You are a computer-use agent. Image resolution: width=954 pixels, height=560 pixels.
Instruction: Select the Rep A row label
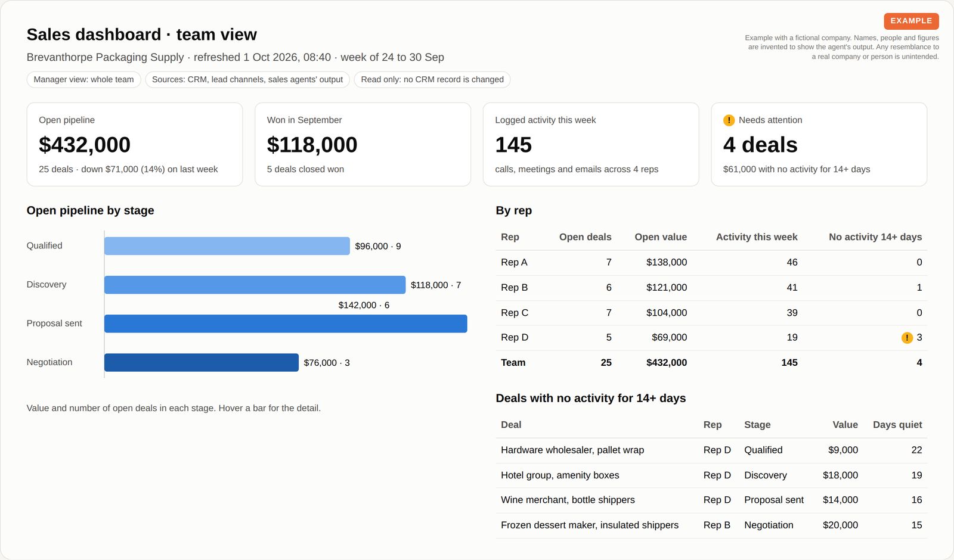coord(514,262)
